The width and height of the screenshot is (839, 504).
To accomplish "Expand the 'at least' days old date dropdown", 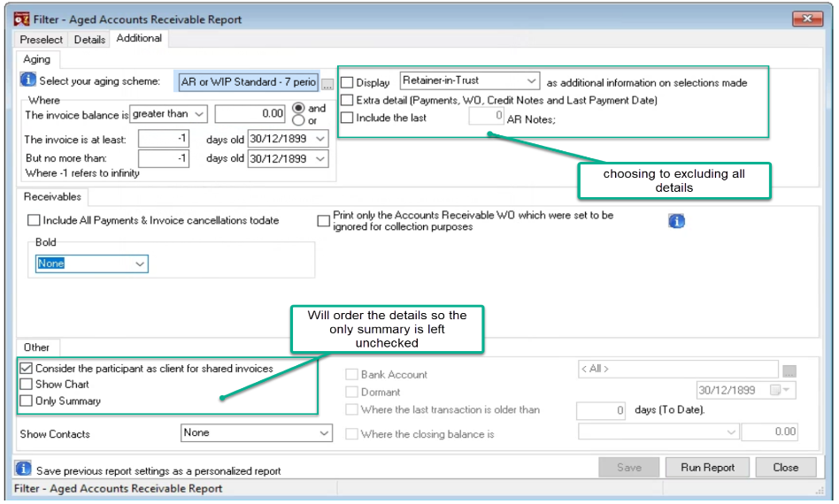I will (x=320, y=139).
